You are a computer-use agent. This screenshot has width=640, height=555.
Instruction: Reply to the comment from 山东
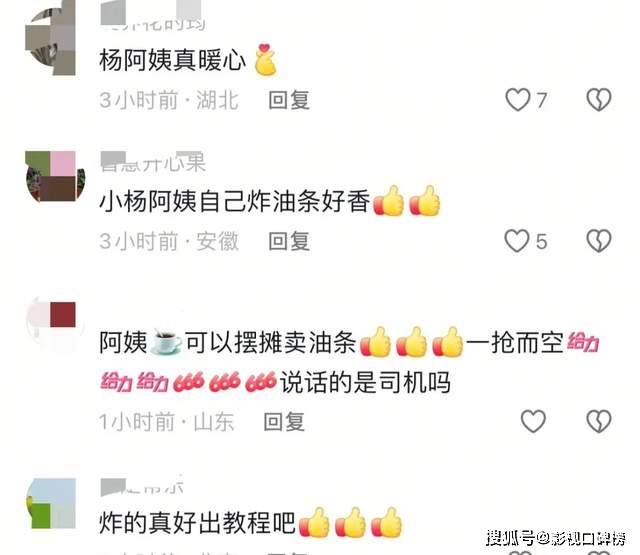click(284, 422)
